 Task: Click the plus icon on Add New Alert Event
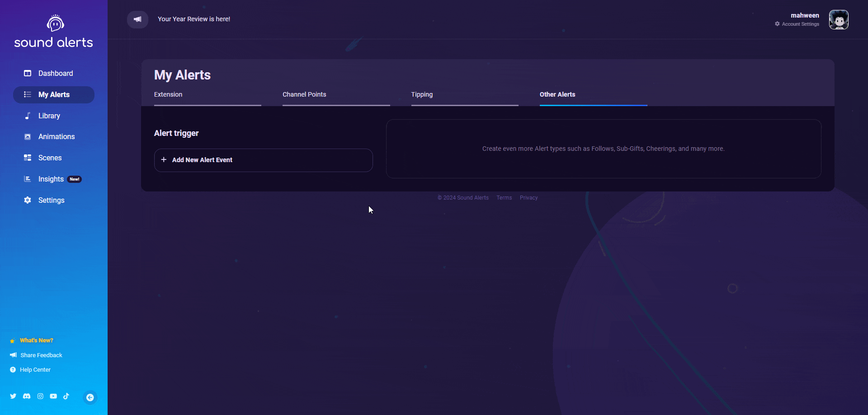164,160
